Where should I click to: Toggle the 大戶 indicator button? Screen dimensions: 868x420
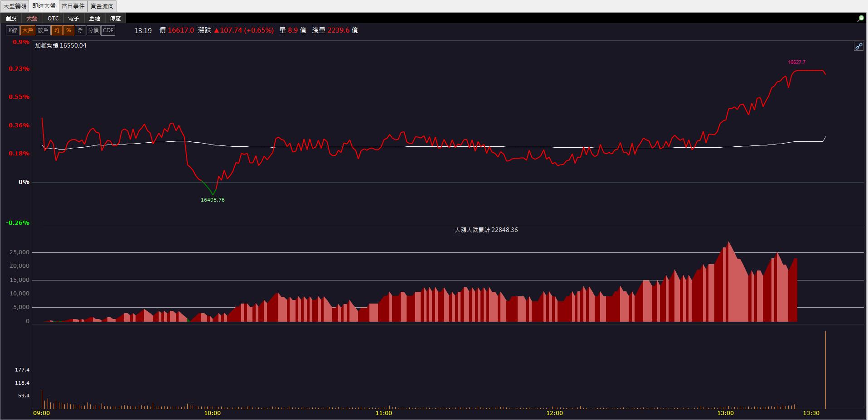tap(28, 30)
